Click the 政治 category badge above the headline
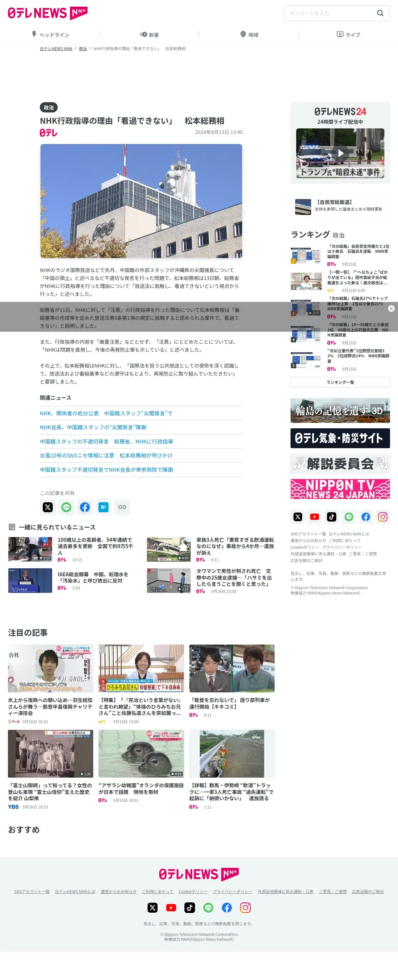Viewport: 398px width, 980px height. coord(49,108)
